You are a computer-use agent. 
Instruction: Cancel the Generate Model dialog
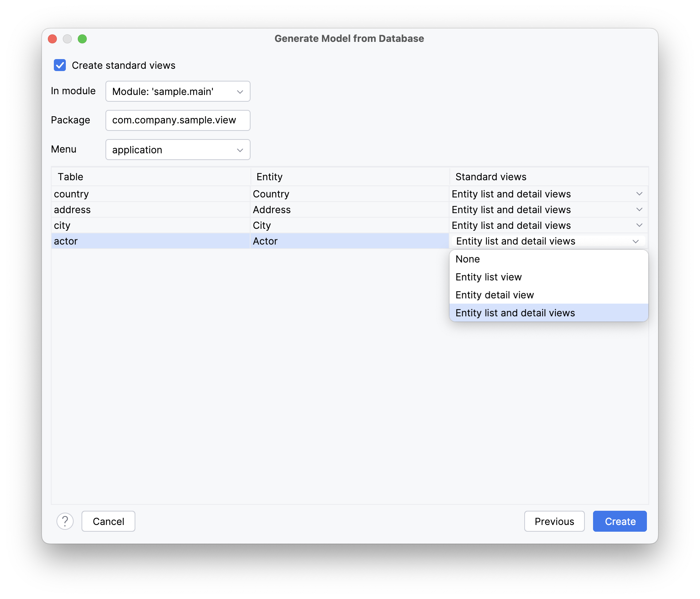click(x=108, y=521)
